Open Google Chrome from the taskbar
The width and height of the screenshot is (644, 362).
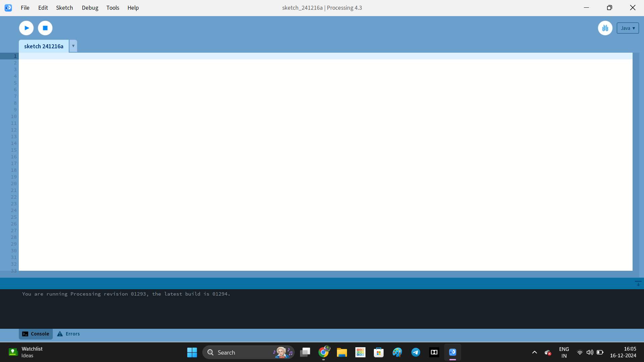(324, 352)
